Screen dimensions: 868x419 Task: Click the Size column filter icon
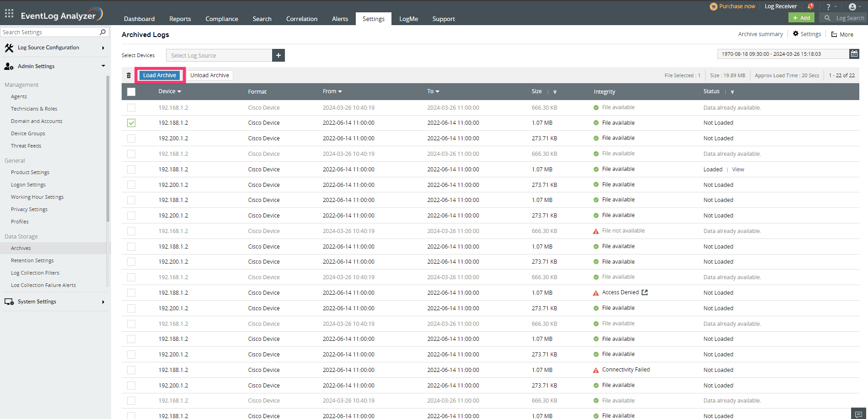tap(555, 92)
